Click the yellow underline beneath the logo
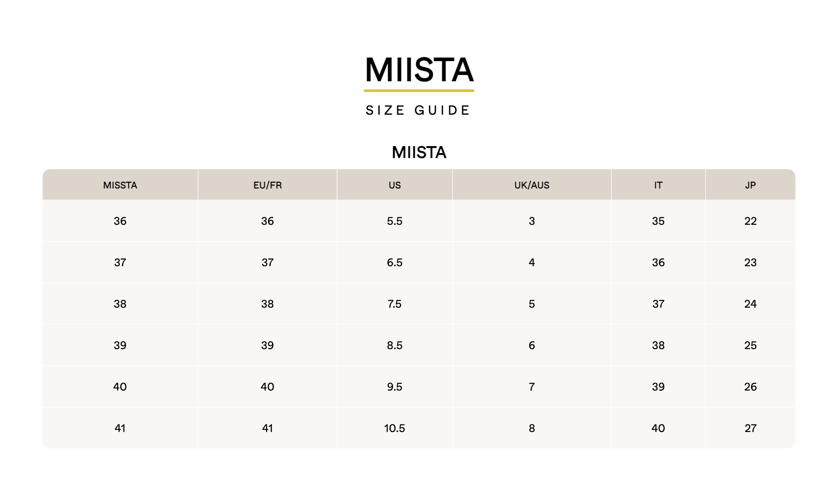The height and width of the screenshot is (504, 838). click(x=419, y=90)
